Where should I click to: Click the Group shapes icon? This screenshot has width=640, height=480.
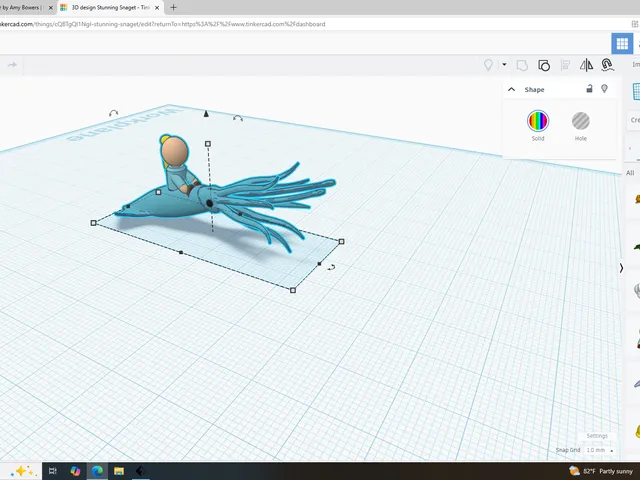(522, 65)
